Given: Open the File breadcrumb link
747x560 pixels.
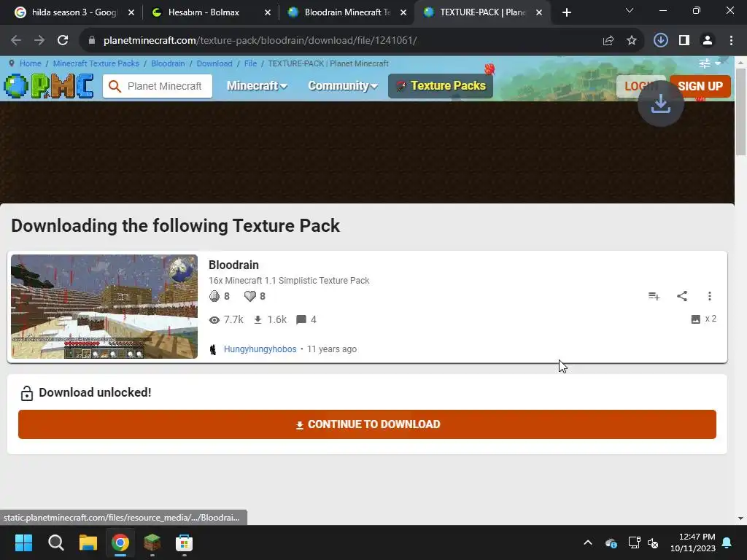Looking at the screenshot, I should [x=251, y=63].
